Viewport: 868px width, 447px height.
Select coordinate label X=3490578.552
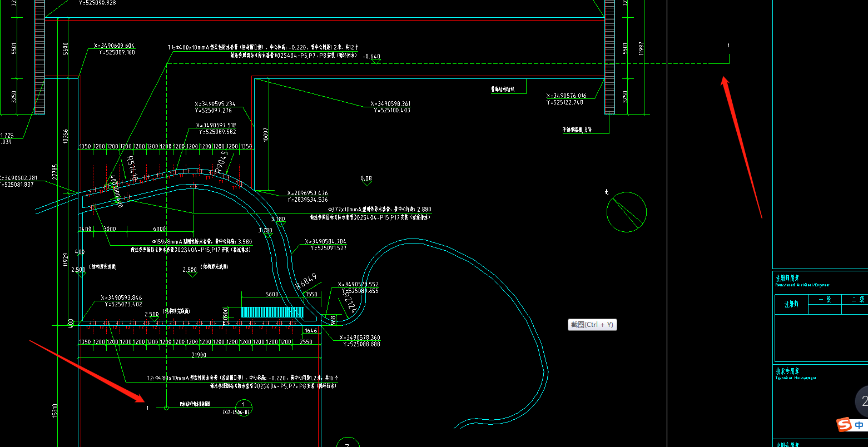pyautogui.click(x=358, y=285)
